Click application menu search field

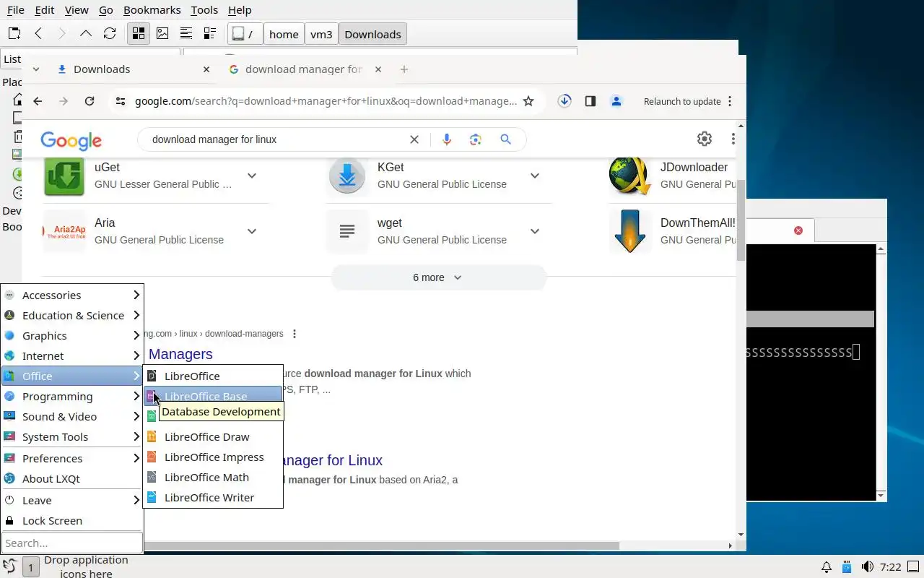(72, 543)
